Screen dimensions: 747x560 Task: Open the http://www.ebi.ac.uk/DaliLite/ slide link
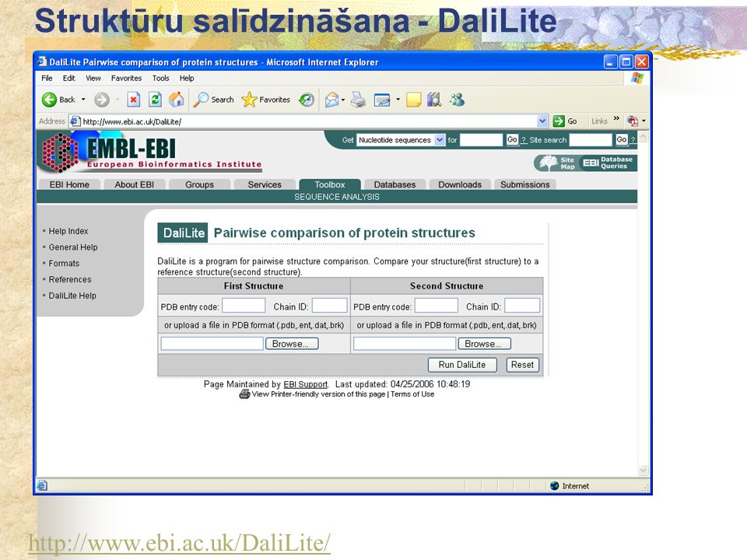pos(179,543)
